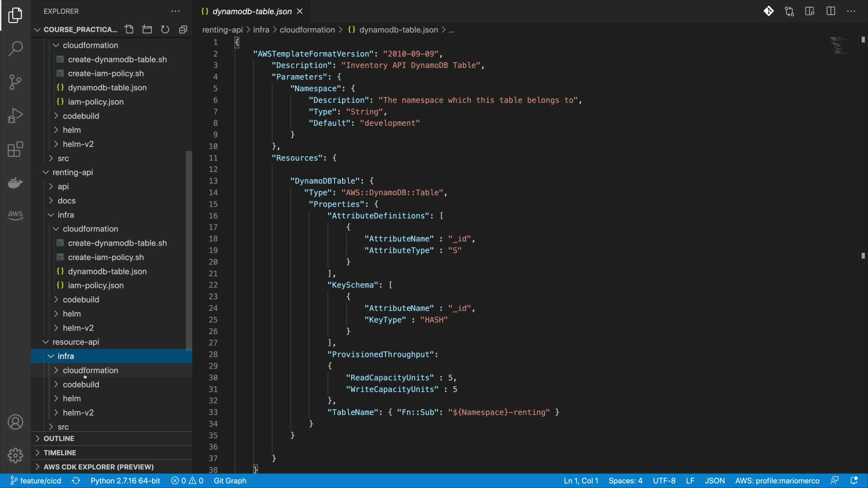Expand the TIMELINE section
This screenshot has height=488, width=868.
60,453
